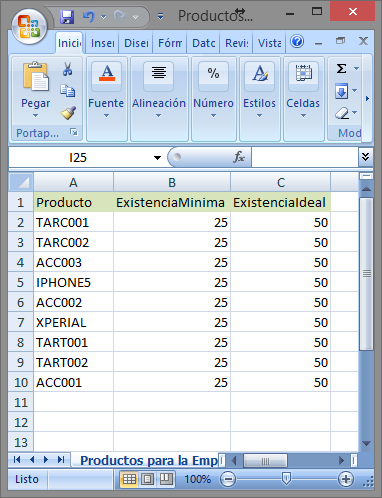Select cell containing IPHONE5
Viewport: 382px width, 498px height.
click(x=73, y=282)
